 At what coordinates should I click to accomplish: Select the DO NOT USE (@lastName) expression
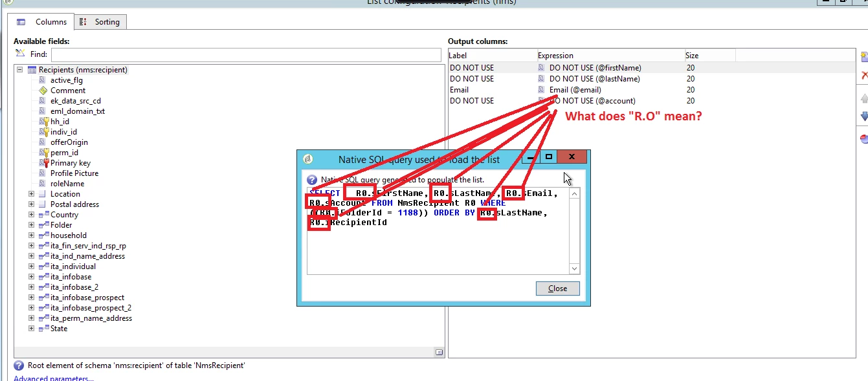[x=595, y=79]
